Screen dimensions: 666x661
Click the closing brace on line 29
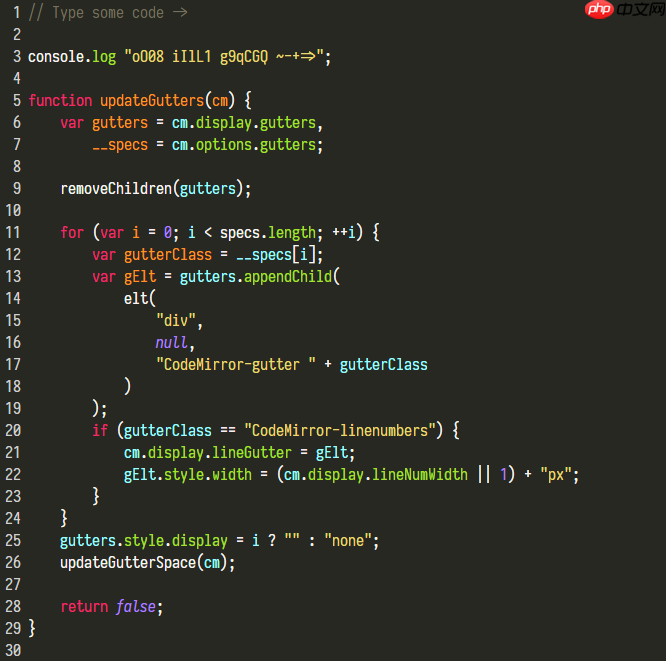pos(32,628)
